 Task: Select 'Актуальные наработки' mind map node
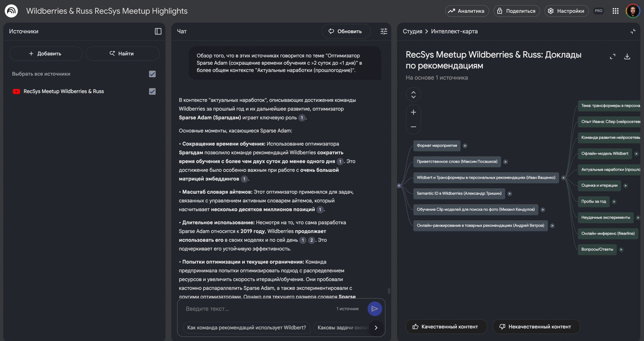tap(609, 169)
